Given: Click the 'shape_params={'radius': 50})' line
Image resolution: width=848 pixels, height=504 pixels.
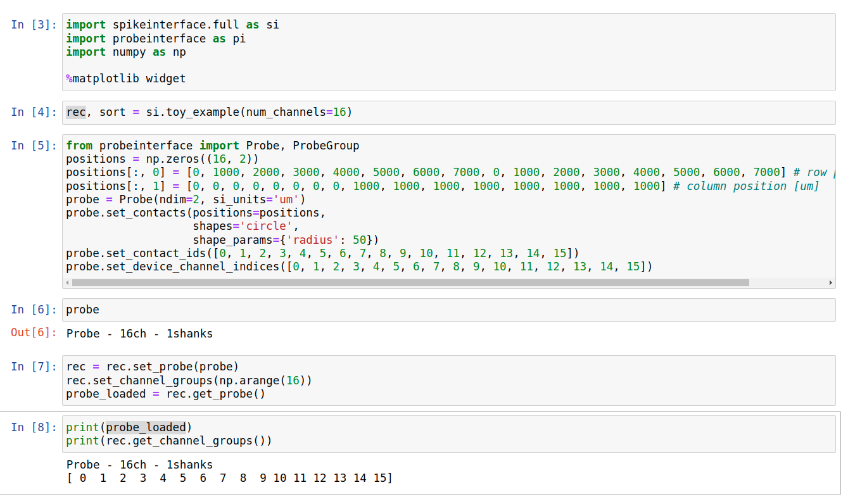Looking at the screenshot, I should (286, 240).
